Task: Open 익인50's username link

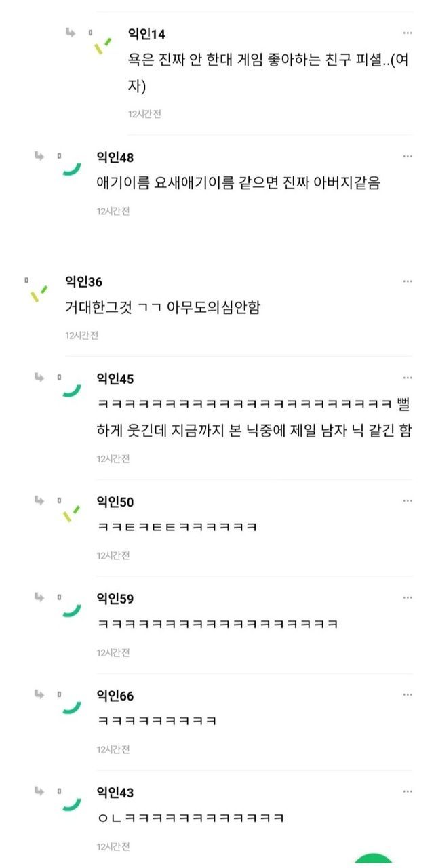Action: 115,502
